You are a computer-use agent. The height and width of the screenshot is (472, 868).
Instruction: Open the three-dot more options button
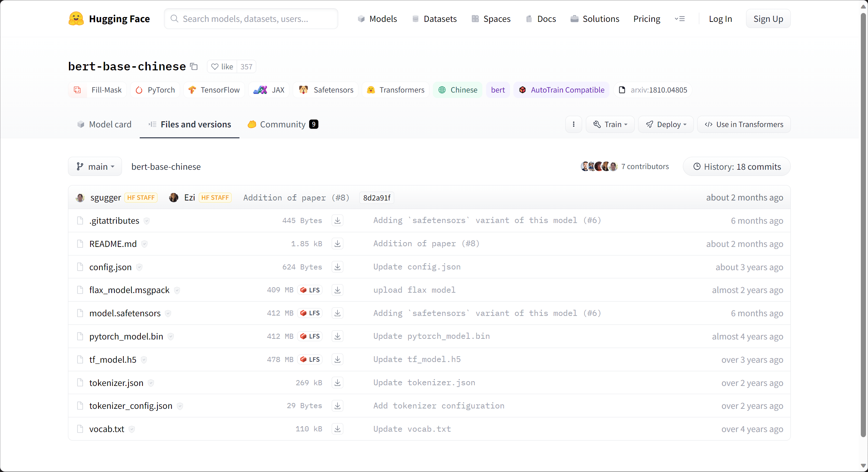(574, 124)
